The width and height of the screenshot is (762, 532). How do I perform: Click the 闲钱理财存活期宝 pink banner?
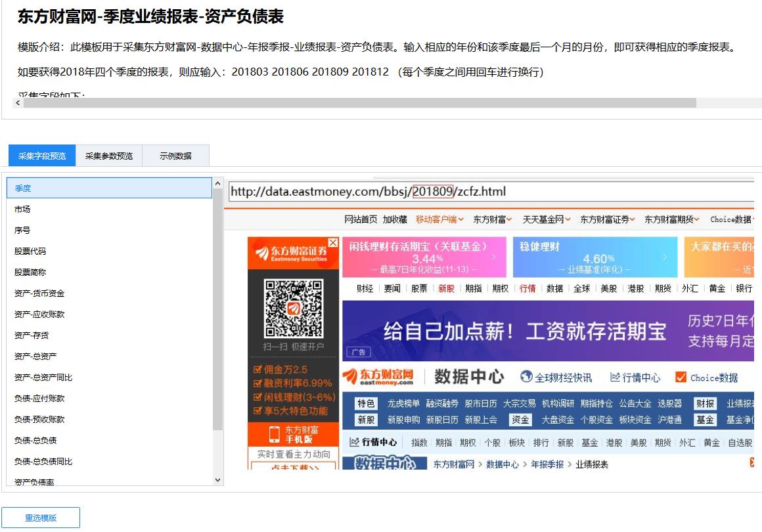(424, 257)
